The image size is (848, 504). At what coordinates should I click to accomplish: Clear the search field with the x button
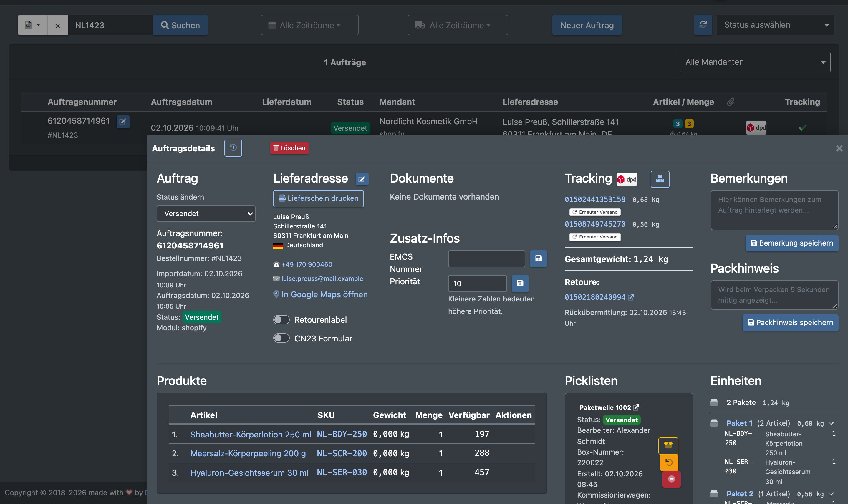click(x=58, y=25)
